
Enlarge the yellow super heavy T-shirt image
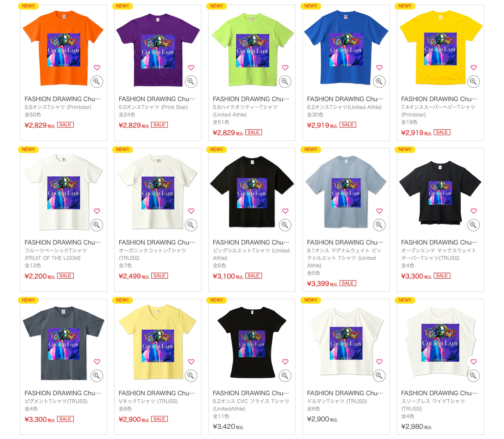click(x=473, y=82)
